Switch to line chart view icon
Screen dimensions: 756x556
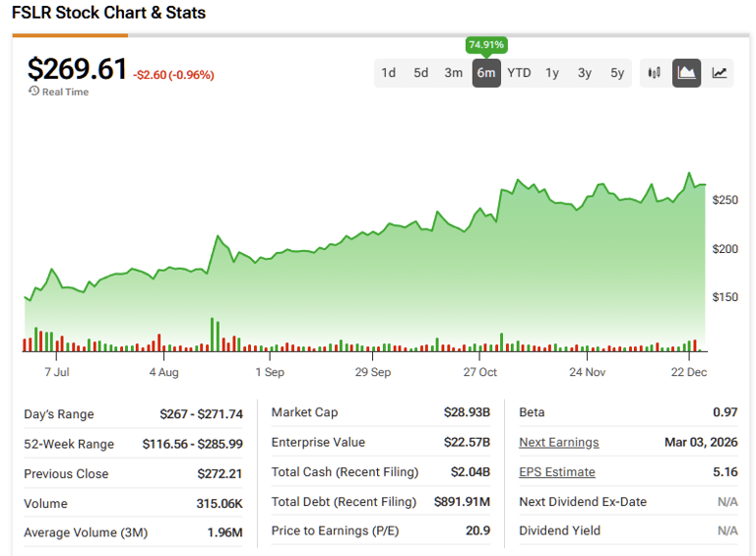click(720, 73)
